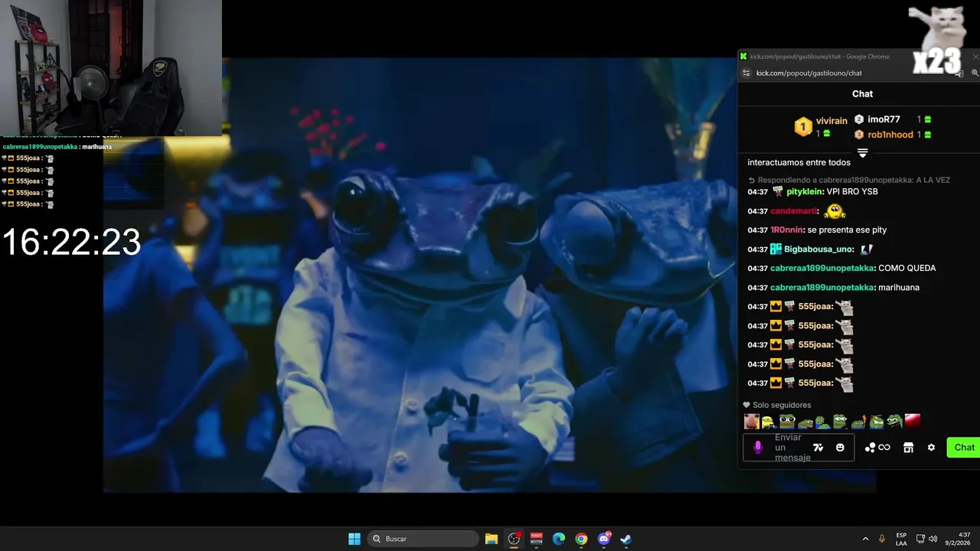Open chat settings gear
This screenshot has width=980, height=551.
coord(931,448)
